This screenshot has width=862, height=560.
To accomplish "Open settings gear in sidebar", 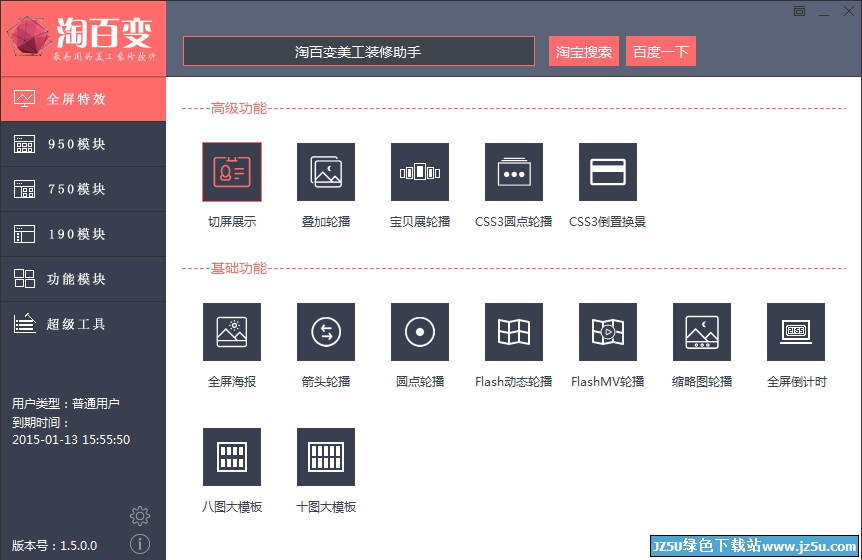I will point(140,515).
